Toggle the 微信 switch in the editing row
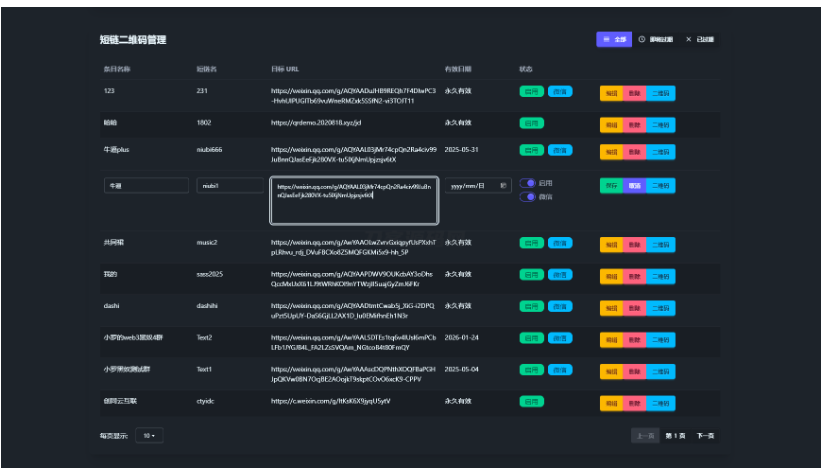 pos(528,196)
